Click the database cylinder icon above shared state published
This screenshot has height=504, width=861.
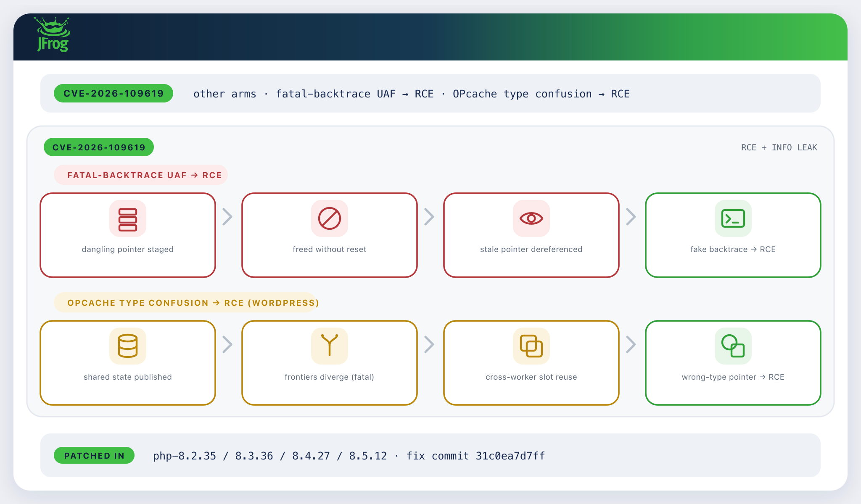[128, 346]
